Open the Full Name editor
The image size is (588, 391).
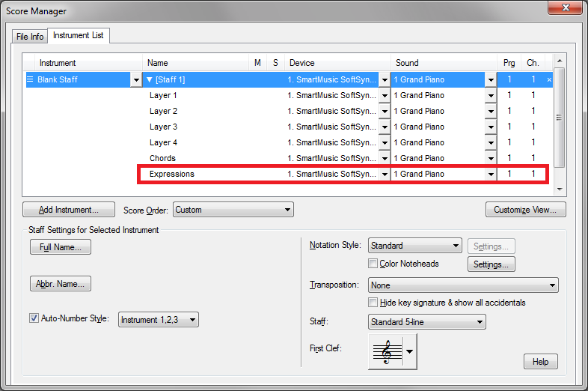[61, 247]
